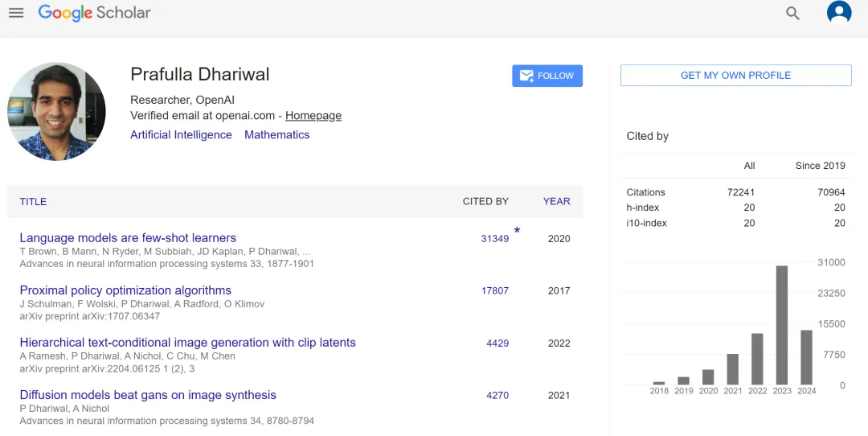
Task: Open 'Diffusion models beat gans on image synthesis'
Action: [148, 395]
